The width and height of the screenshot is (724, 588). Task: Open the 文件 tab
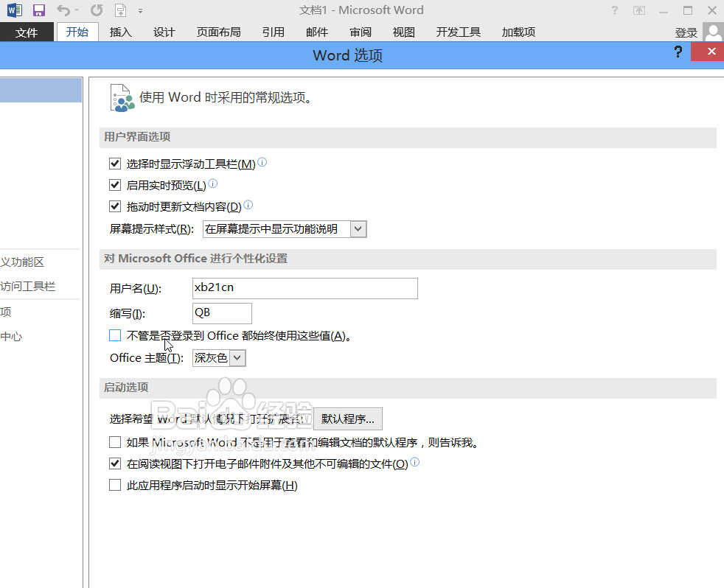(27, 32)
